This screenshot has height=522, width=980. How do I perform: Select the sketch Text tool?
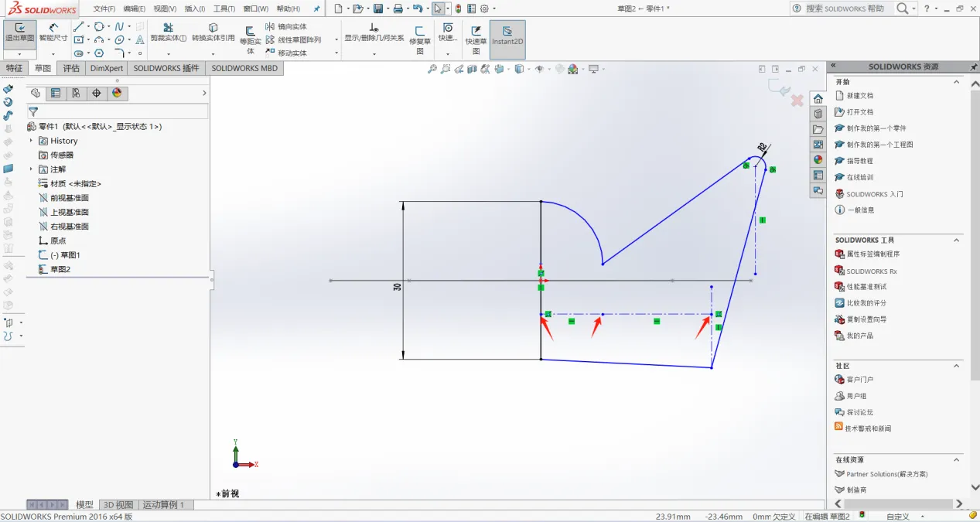tap(140, 39)
